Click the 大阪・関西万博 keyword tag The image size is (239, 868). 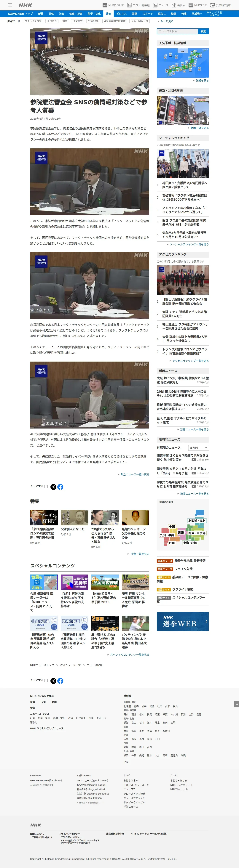(x=139, y=21)
